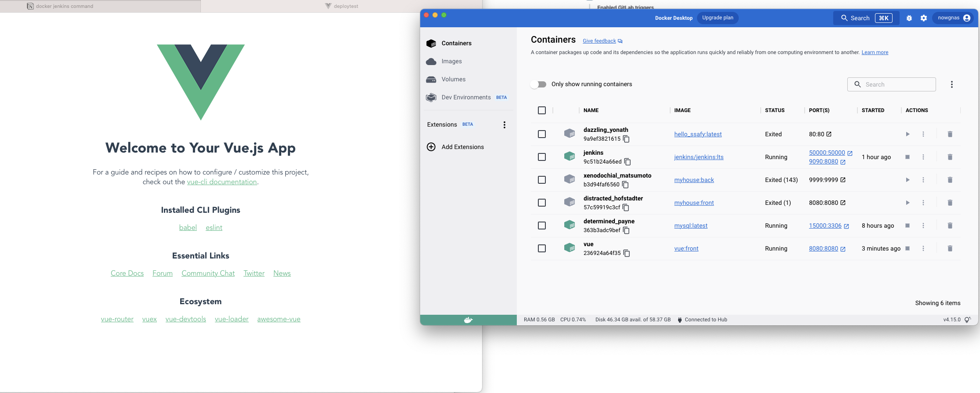Image resolution: width=980 pixels, height=393 pixels.
Task: Click Add Extensions plus icon
Action: [431, 147]
